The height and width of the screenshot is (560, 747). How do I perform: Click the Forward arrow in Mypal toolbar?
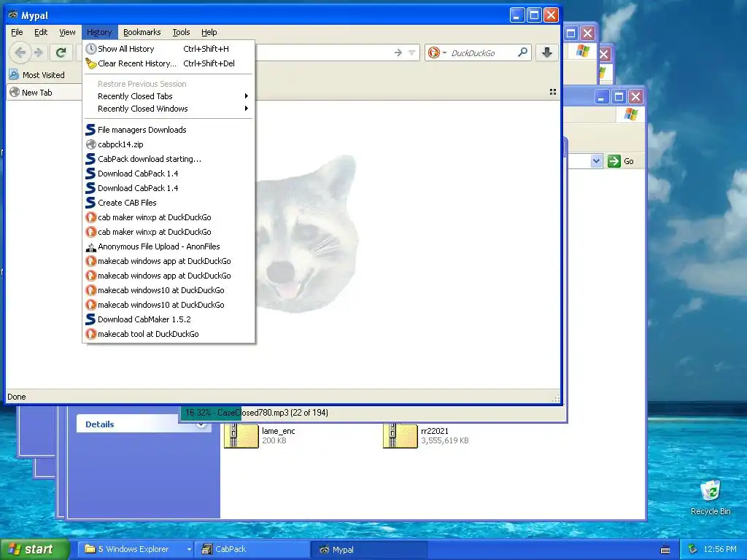39,52
